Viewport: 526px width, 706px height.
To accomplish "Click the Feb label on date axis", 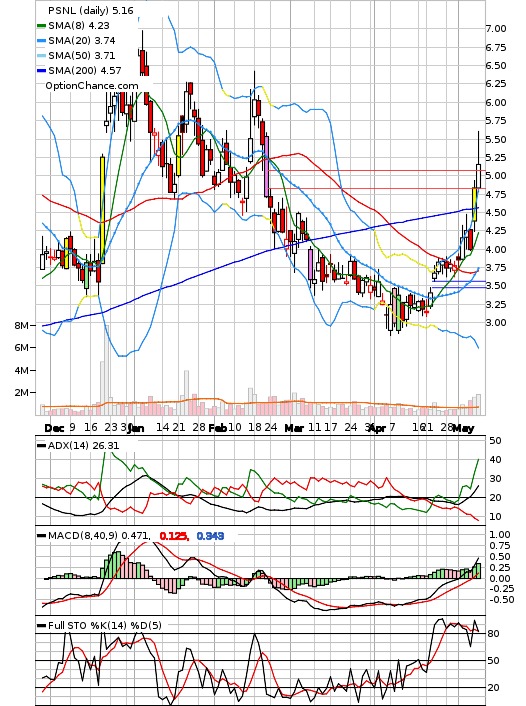I will [x=218, y=428].
